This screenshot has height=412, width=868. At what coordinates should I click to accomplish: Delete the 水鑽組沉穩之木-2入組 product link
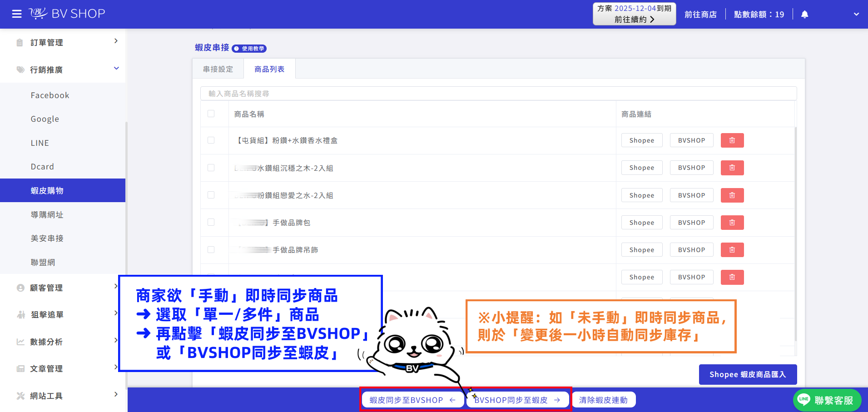click(x=732, y=168)
